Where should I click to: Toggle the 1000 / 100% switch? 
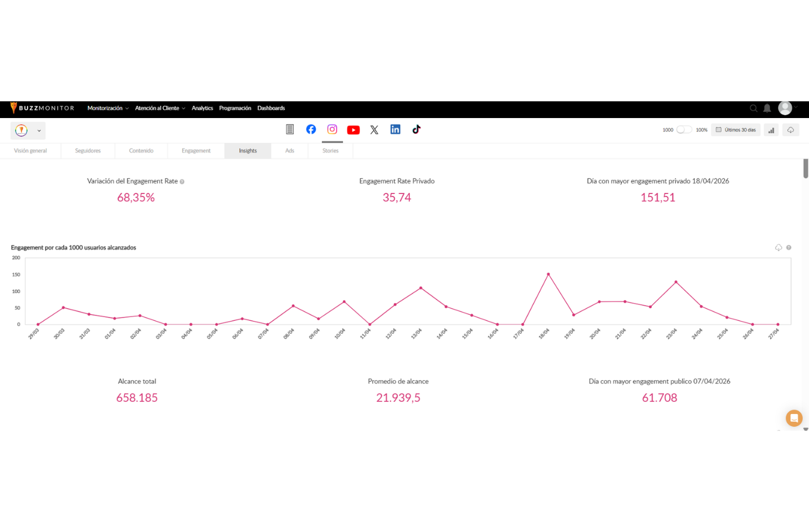tap(684, 130)
